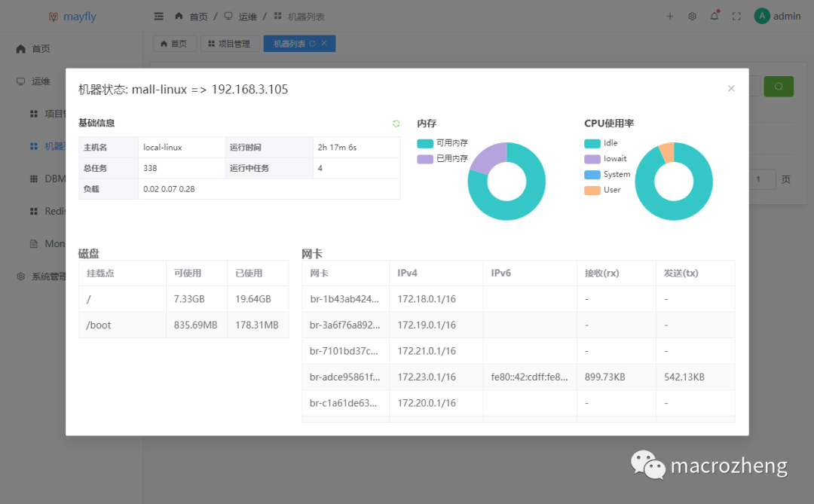Open the Redis section in sidebar
The image size is (814, 504).
click(x=49, y=211)
